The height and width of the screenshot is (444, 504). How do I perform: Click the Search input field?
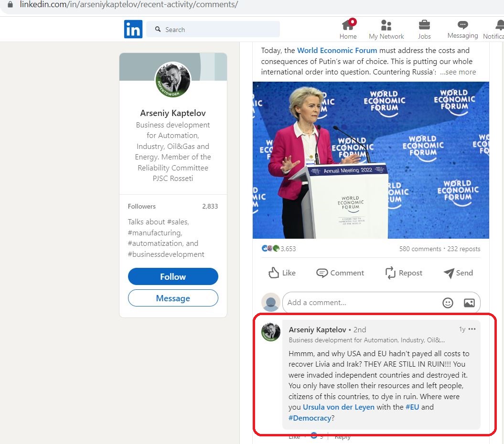tap(213, 29)
